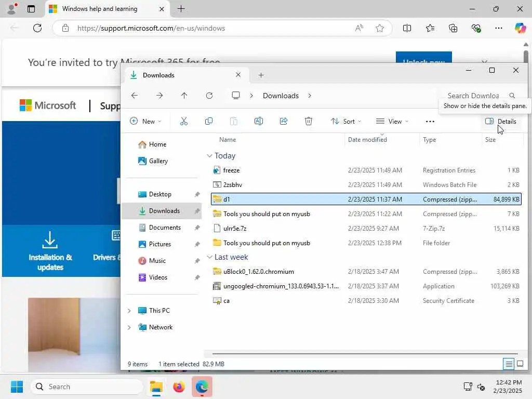Sort by Type column header

tap(429, 140)
